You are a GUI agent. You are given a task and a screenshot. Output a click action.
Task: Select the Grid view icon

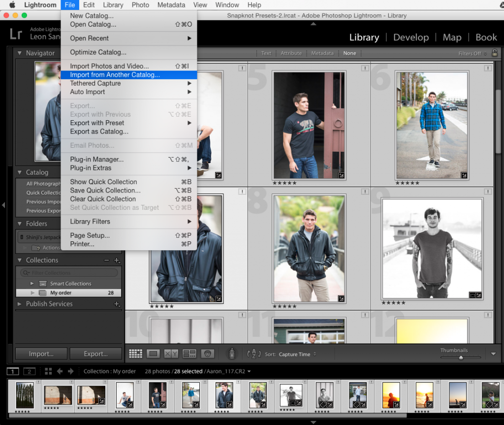pos(135,353)
